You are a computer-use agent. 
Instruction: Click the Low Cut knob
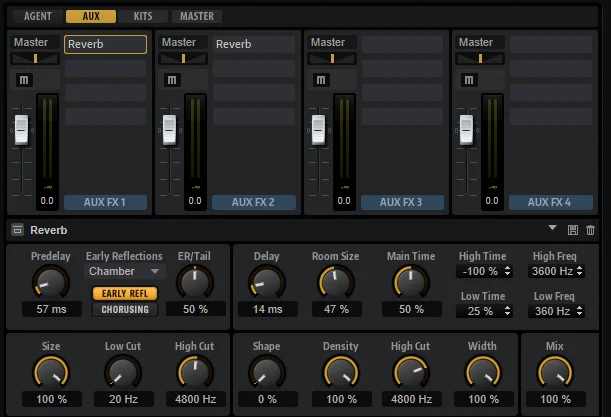point(122,372)
